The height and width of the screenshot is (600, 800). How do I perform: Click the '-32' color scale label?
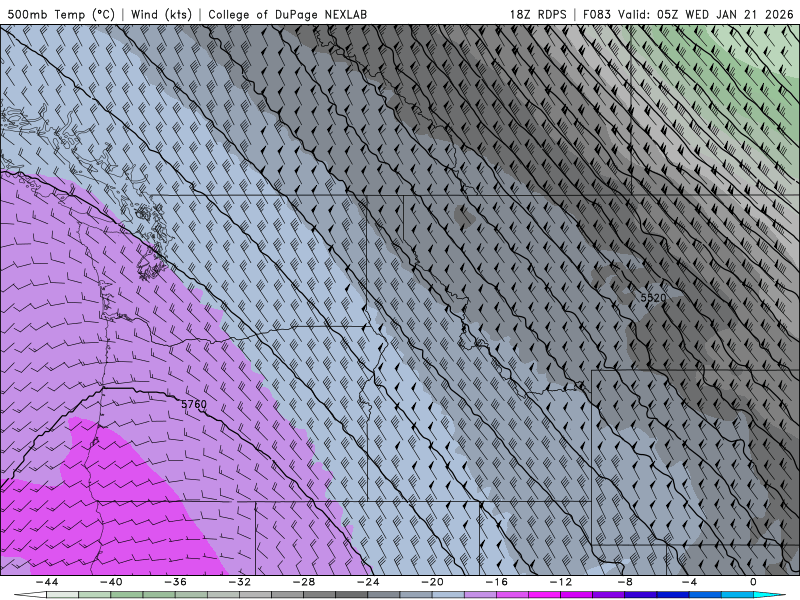239,582
